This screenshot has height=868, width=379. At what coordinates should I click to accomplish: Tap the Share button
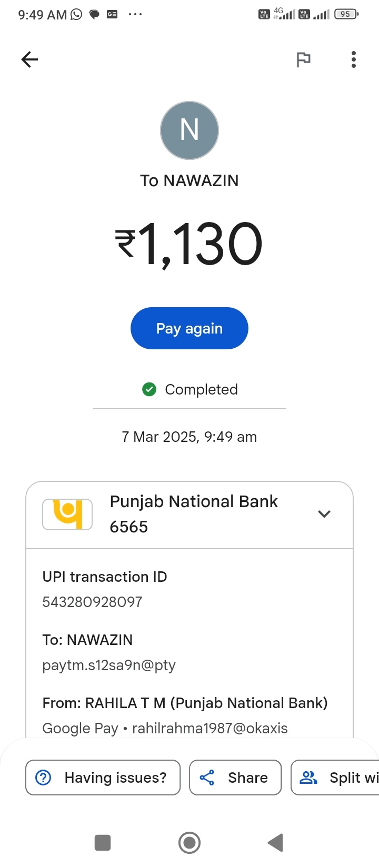[235, 778]
